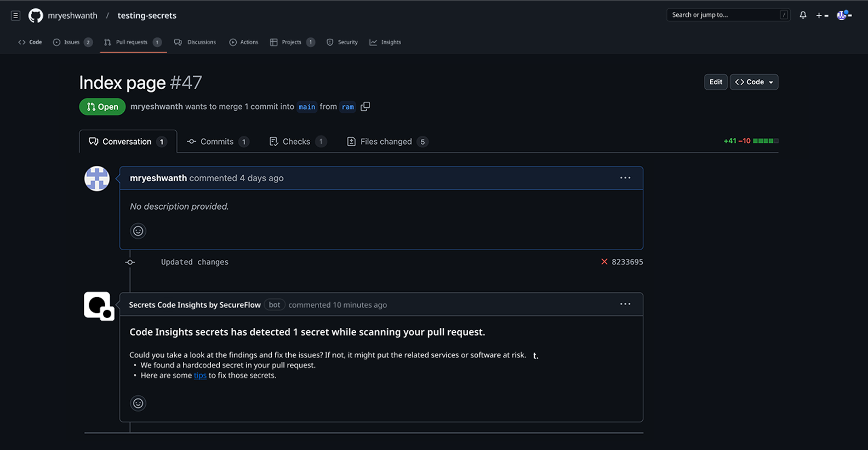
Task: Click the detected 1 secret heading
Action: pos(307,332)
